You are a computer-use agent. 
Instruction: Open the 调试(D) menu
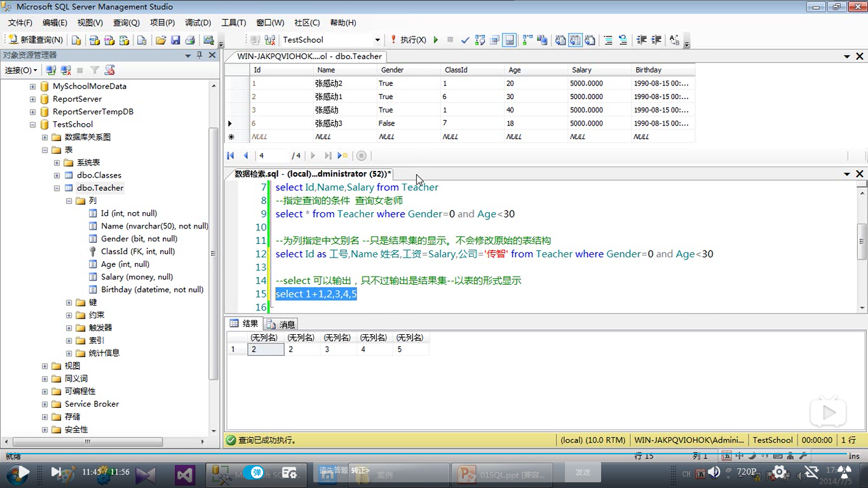click(198, 22)
